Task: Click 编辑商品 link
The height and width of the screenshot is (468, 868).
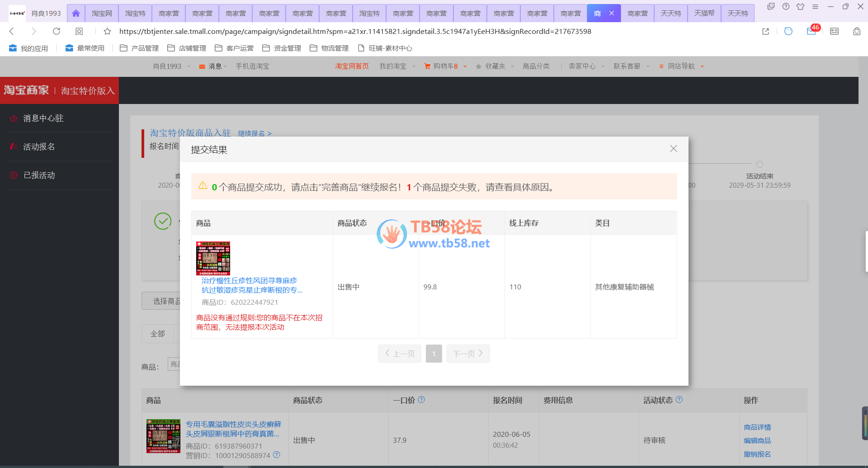Action: coord(757,440)
